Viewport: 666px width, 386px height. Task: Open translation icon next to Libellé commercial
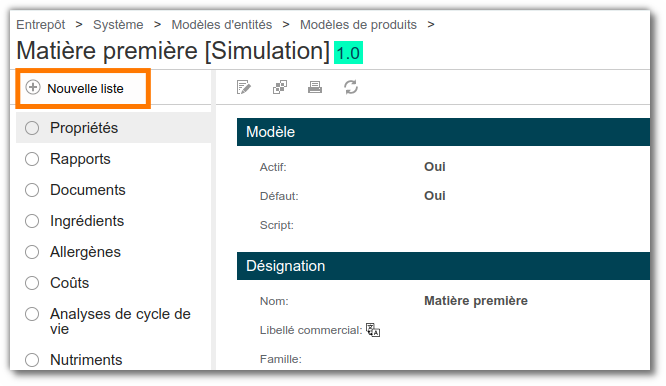point(373,330)
